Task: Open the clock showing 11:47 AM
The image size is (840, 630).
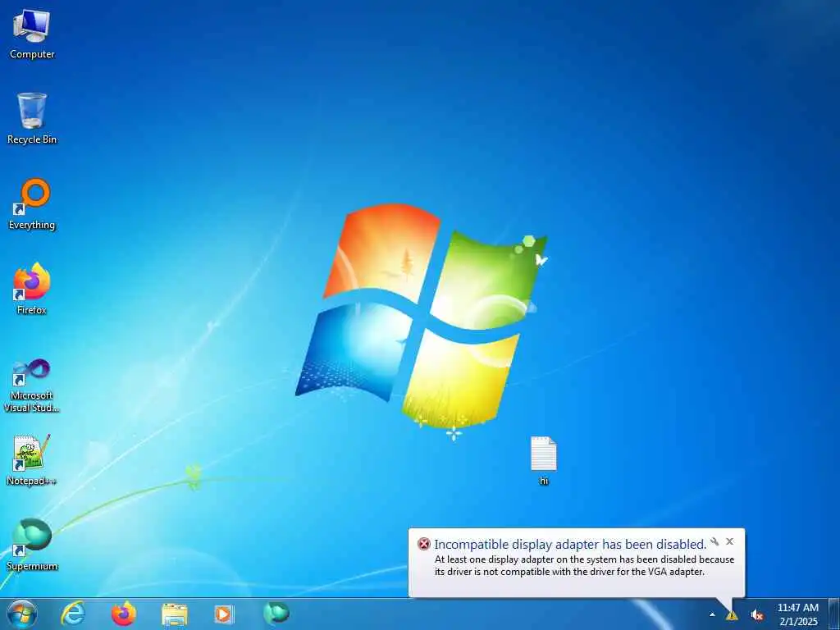Action: click(797, 614)
